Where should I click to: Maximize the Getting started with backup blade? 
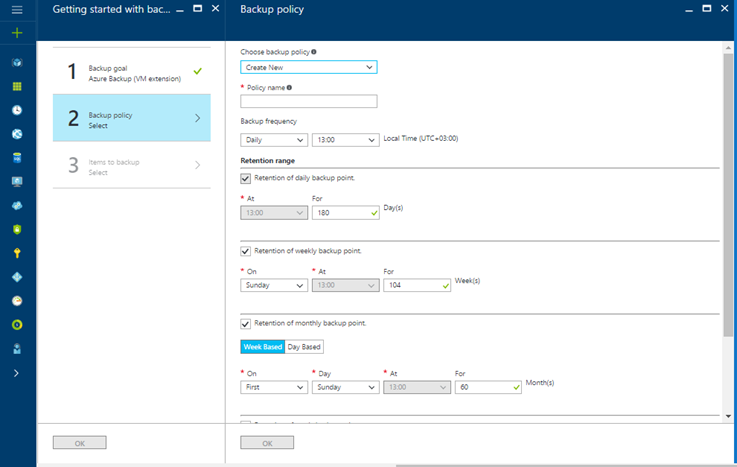(x=198, y=8)
